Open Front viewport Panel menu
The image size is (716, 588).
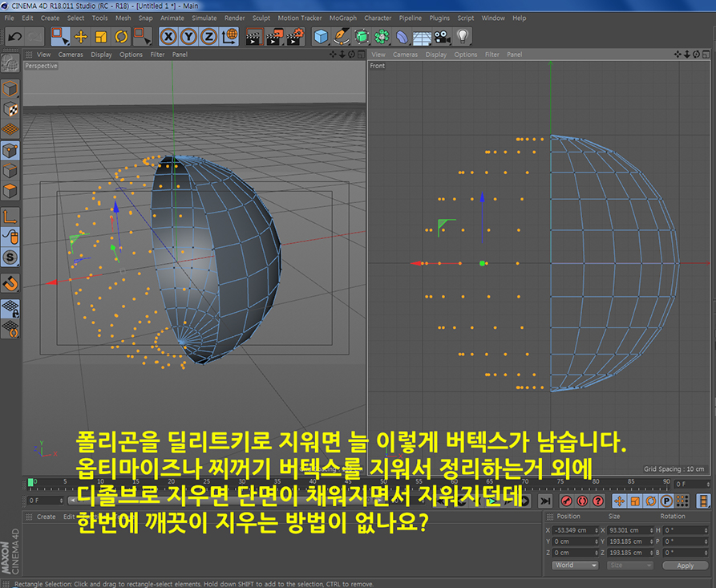(514, 55)
